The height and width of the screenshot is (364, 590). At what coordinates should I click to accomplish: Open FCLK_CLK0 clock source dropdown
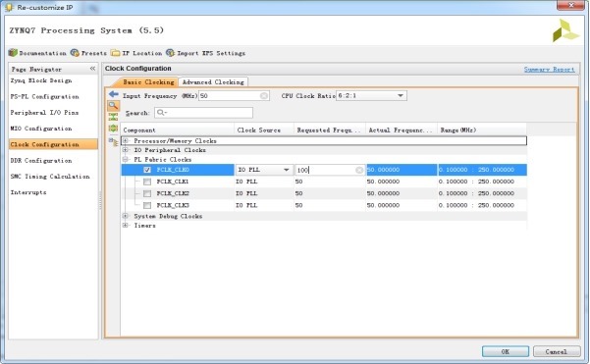tap(286, 170)
